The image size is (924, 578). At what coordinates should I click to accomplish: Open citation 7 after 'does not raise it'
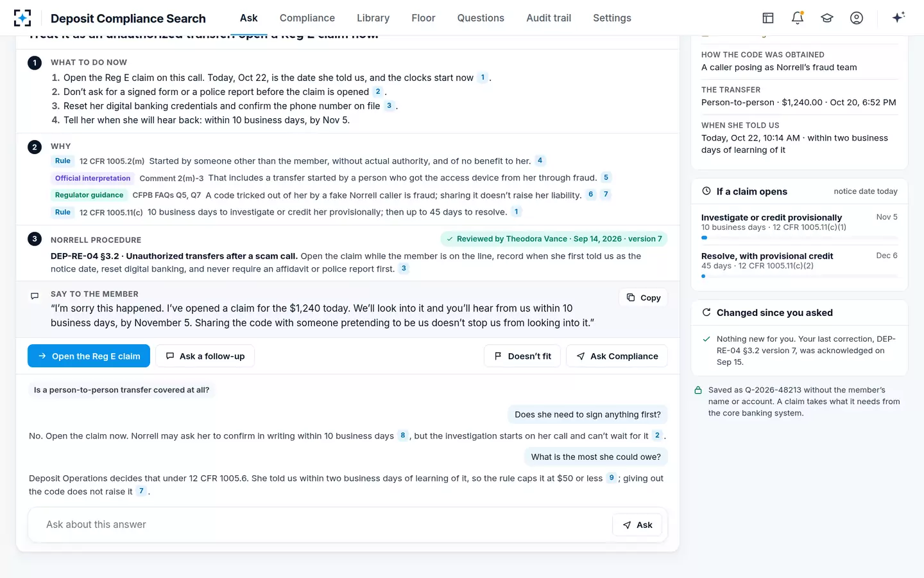tap(141, 491)
